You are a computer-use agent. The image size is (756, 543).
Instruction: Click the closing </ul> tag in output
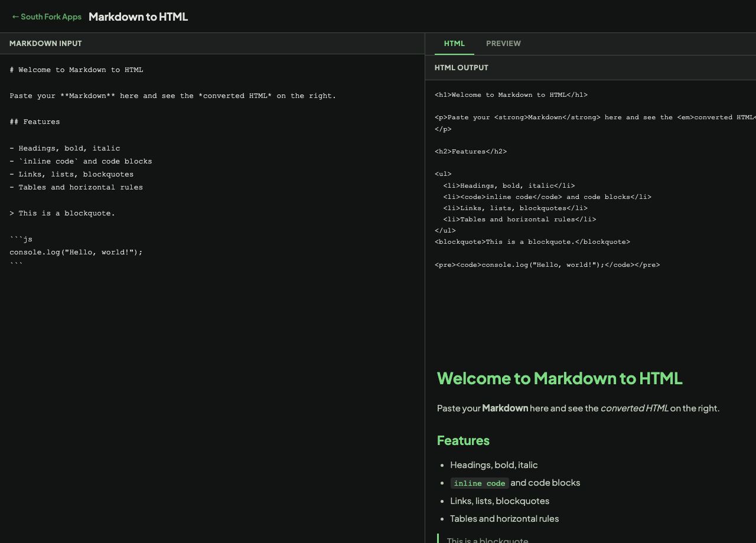coord(445,230)
